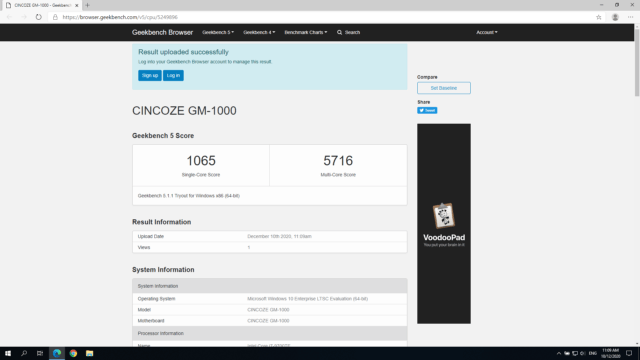Expand the Geekbench 5 dropdown menu

[x=218, y=32]
